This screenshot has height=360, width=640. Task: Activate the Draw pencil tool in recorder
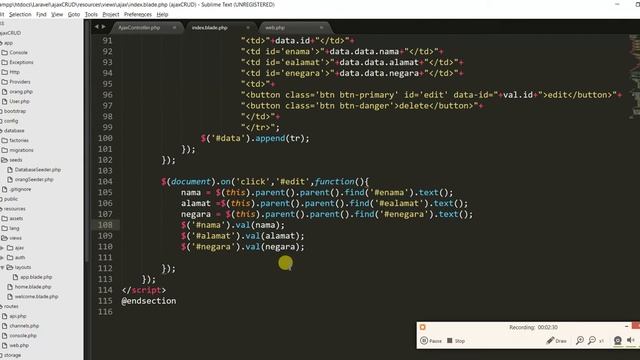tap(556, 340)
